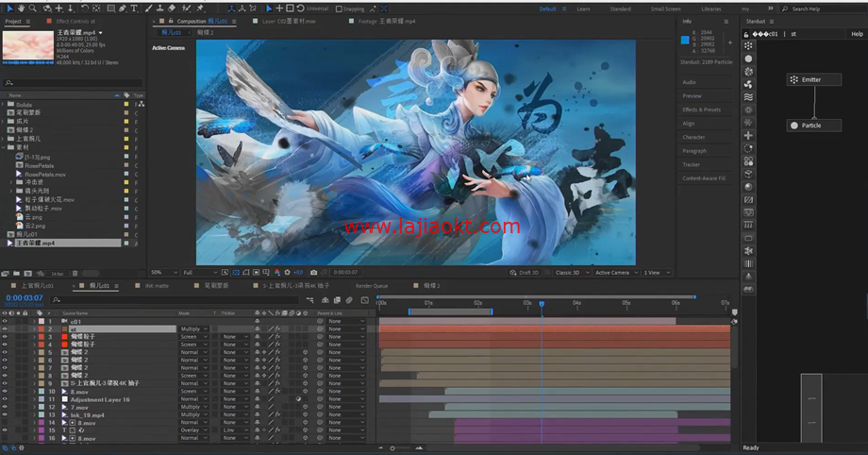Toggle transparency grid in viewer

click(x=236, y=272)
